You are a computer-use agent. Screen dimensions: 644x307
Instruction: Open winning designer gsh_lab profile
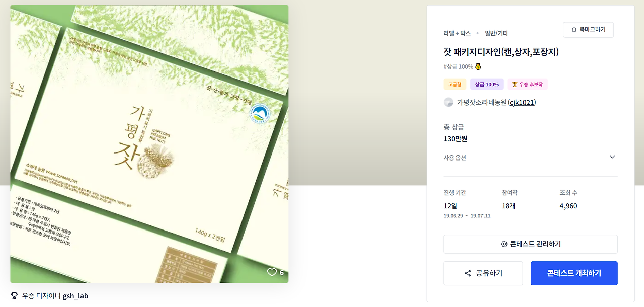point(75,296)
